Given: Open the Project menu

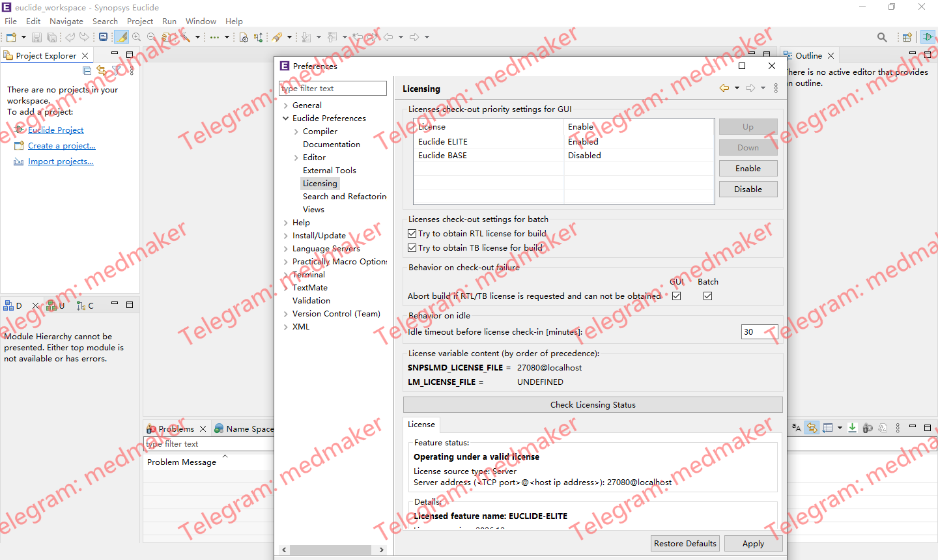Looking at the screenshot, I should coord(140,21).
